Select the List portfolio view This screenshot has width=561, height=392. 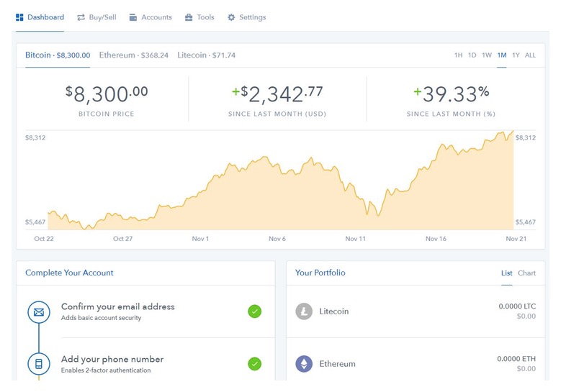[506, 273]
